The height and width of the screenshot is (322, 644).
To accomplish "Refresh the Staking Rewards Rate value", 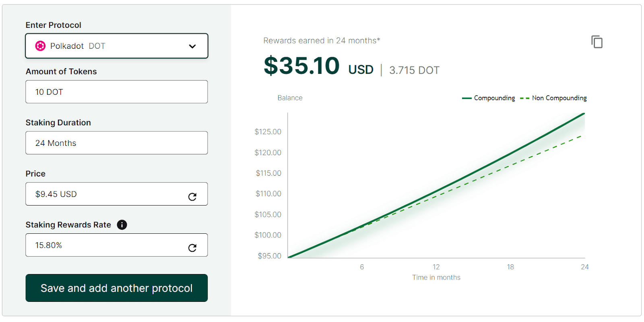I will click(192, 248).
